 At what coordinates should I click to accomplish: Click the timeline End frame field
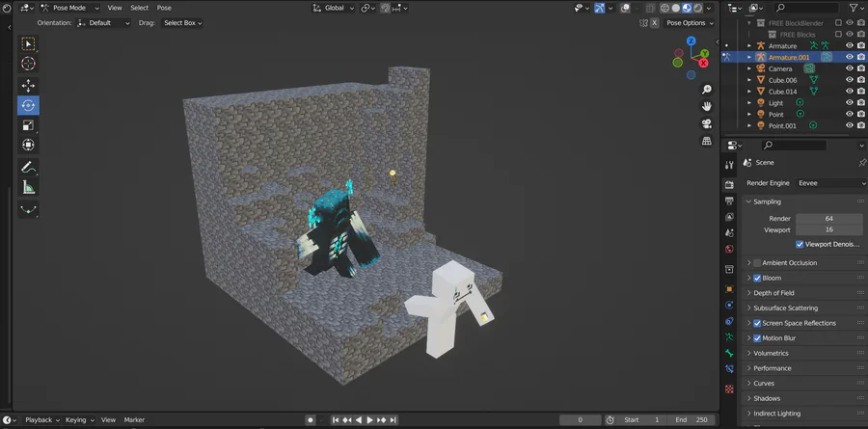[692, 420]
